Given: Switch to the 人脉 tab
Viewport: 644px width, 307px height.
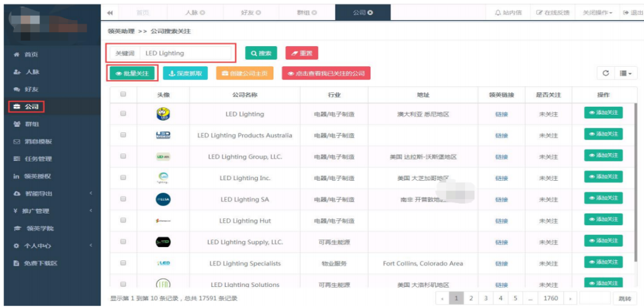Looking at the screenshot, I should coord(195,13).
